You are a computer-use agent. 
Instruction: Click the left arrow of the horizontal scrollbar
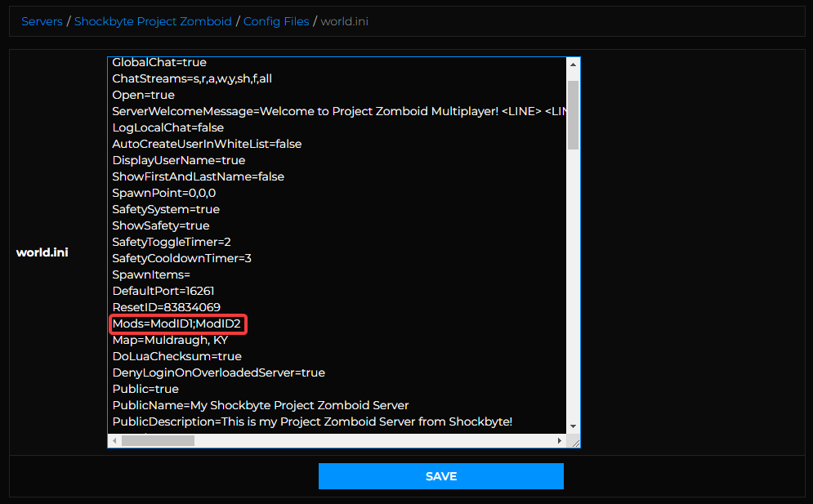point(114,440)
